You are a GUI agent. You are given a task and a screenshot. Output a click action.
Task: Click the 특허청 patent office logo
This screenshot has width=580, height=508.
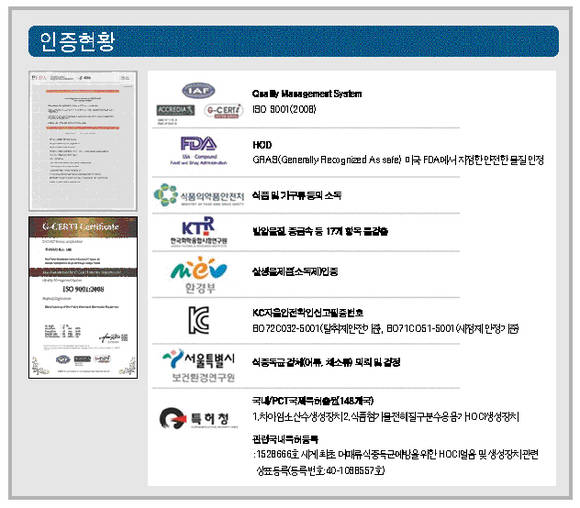click(x=199, y=418)
